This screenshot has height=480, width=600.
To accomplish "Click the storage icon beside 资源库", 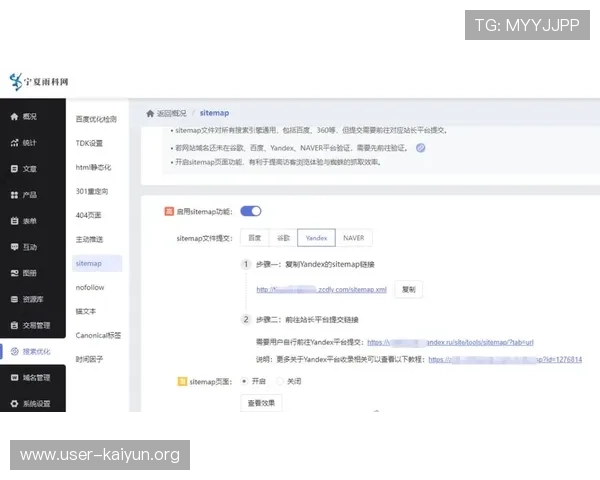I will [x=14, y=299].
